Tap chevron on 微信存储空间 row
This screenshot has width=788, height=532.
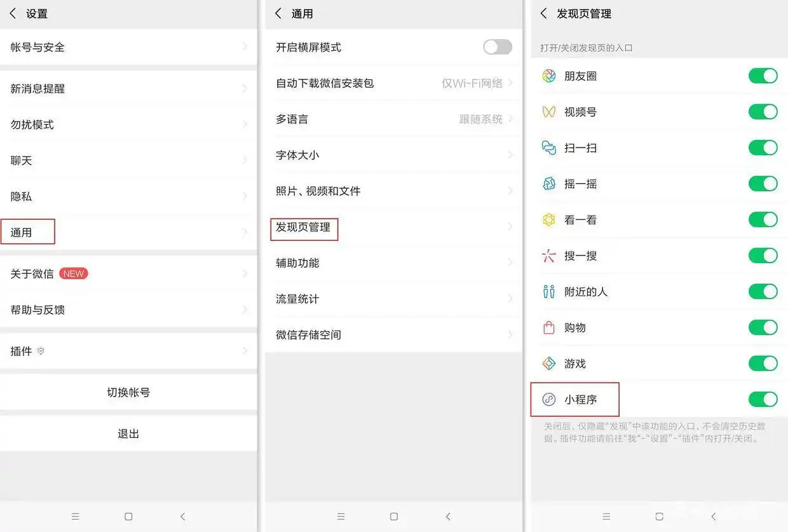coord(510,334)
